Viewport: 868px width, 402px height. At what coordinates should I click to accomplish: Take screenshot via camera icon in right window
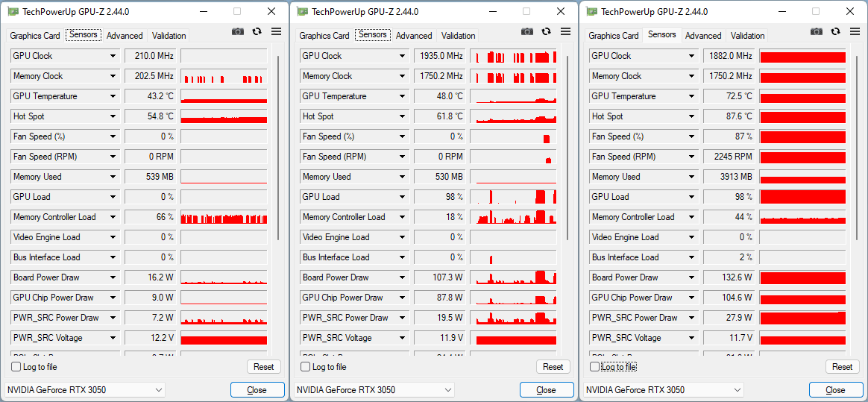click(817, 31)
